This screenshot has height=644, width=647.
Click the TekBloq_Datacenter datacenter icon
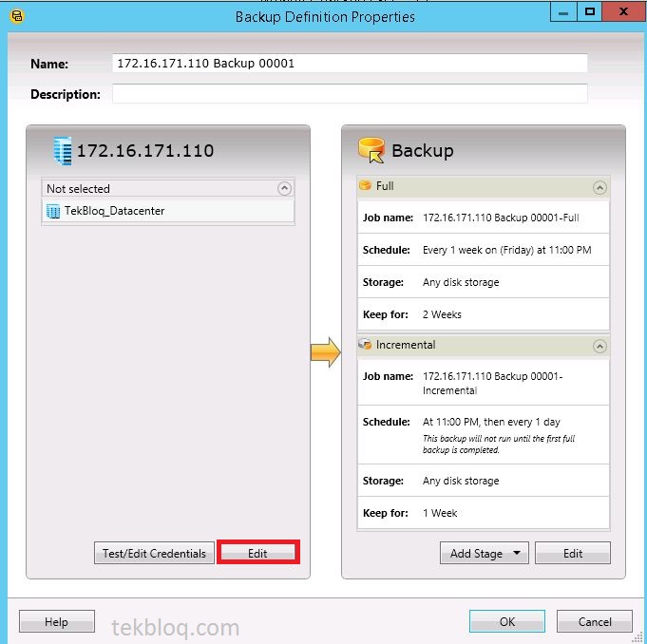(53, 211)
